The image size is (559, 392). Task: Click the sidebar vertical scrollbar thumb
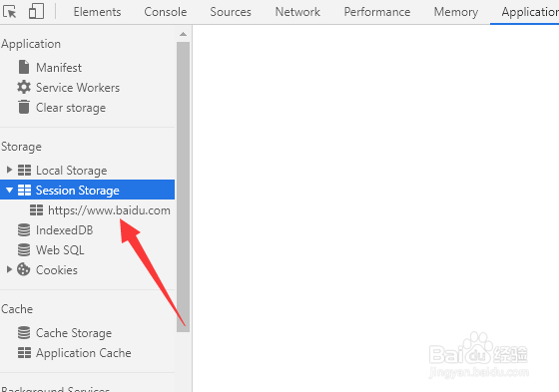tap(183, 187)
